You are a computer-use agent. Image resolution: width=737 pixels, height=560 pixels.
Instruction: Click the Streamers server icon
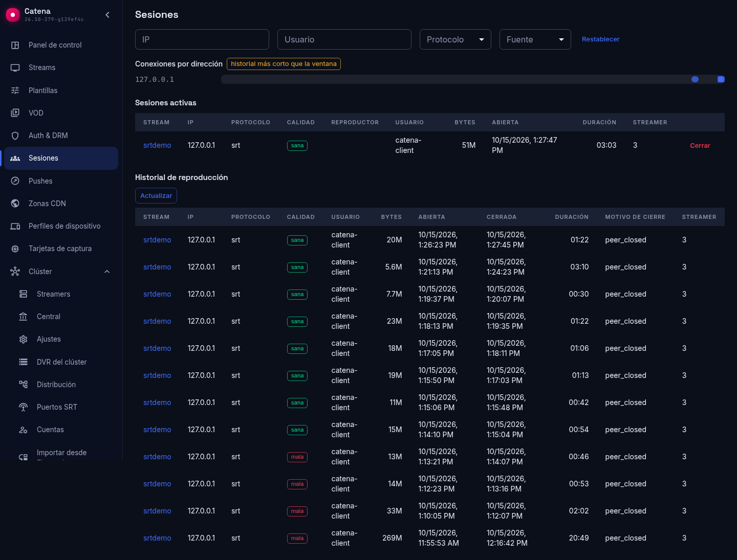pyautogui.click(x=24, y=294)
